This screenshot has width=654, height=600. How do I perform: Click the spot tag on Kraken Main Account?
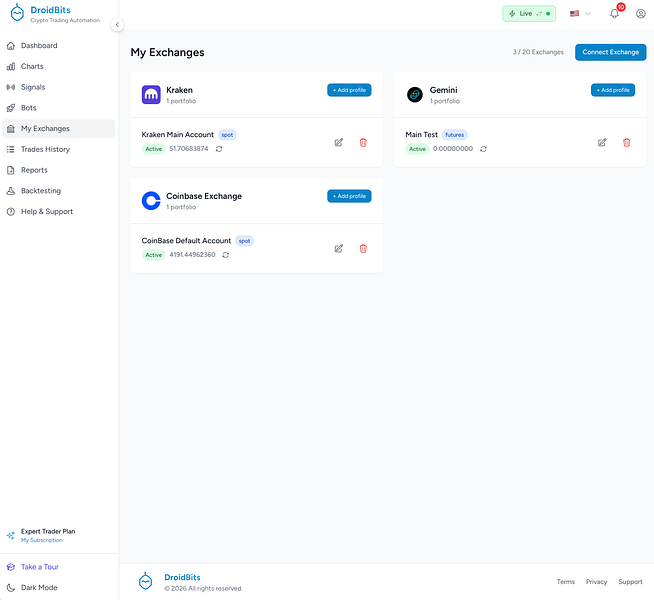pyautogui.click(x=227, y=135)
